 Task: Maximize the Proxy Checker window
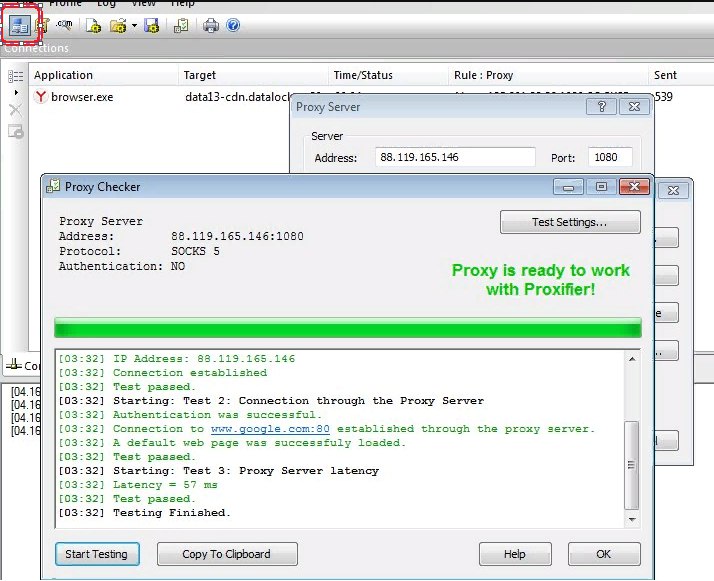[601, 187]
